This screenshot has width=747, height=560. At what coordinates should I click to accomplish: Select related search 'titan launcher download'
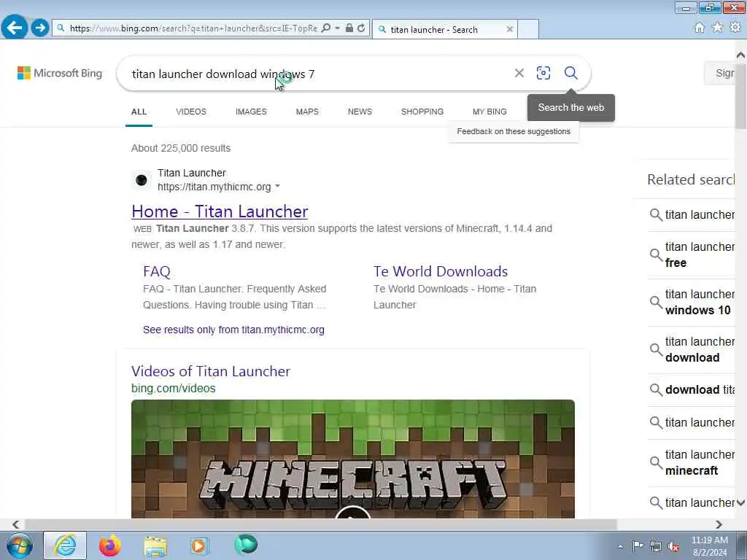click(x=692, y=349)
